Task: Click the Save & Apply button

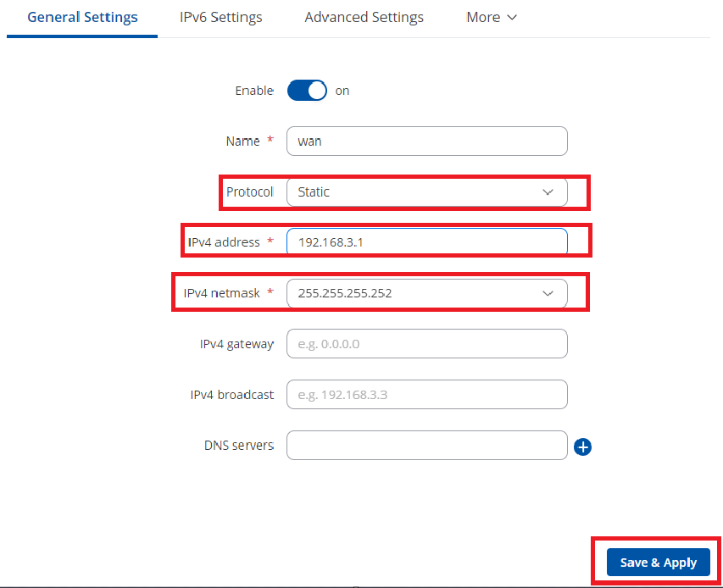Action: coord(658,563)
